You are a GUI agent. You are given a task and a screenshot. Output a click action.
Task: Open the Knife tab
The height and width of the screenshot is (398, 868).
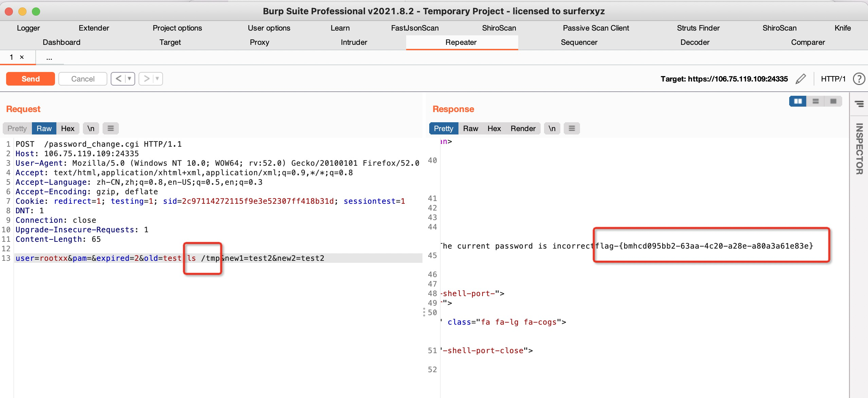click(843, 28)
